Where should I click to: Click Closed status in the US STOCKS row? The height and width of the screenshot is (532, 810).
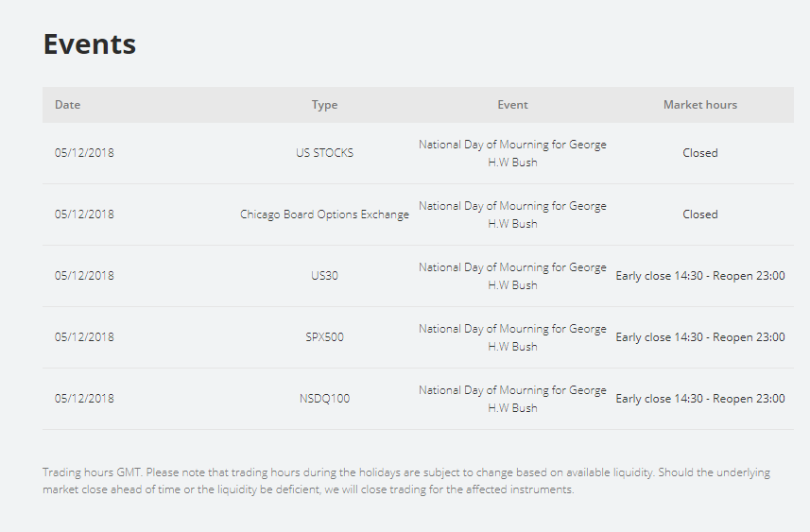(x=699, y=153)
